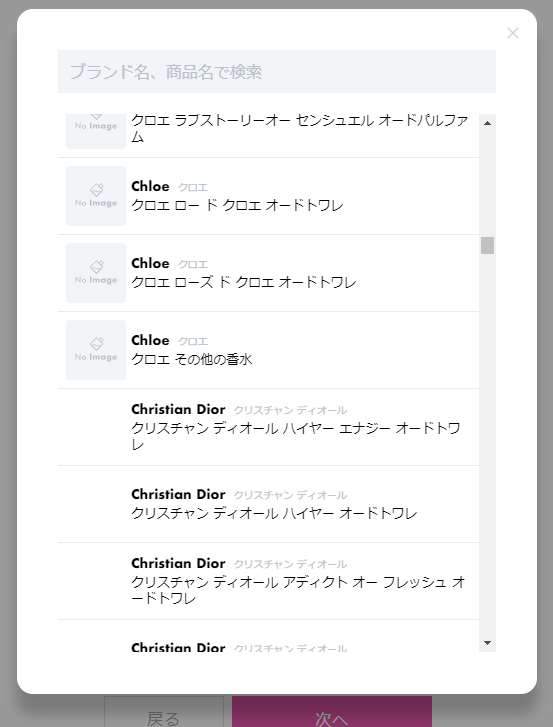Choose クロエ ロー ド クロエ オードトワレ
Screen dimensions: 553x727
[268, 196]
